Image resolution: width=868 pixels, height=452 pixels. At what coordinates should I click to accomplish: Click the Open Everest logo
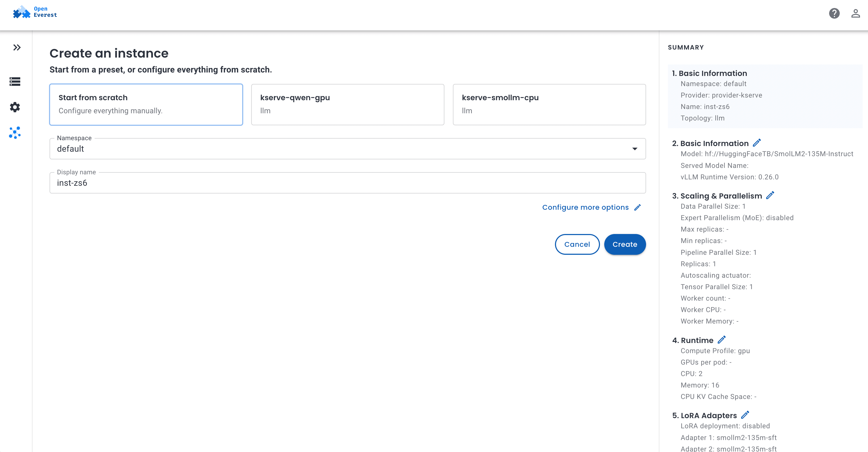tap(35, 12)
